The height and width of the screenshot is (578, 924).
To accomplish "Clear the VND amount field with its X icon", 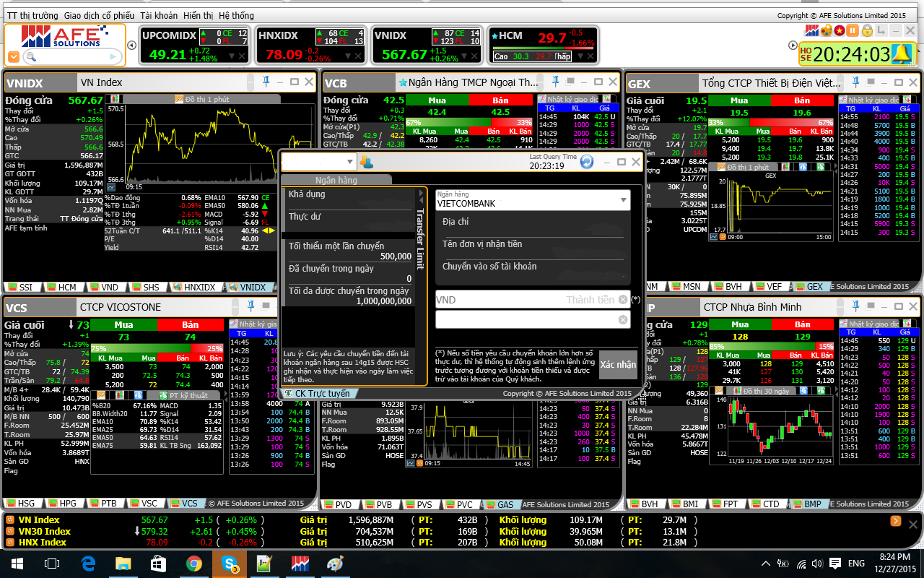I will (623, 300).
